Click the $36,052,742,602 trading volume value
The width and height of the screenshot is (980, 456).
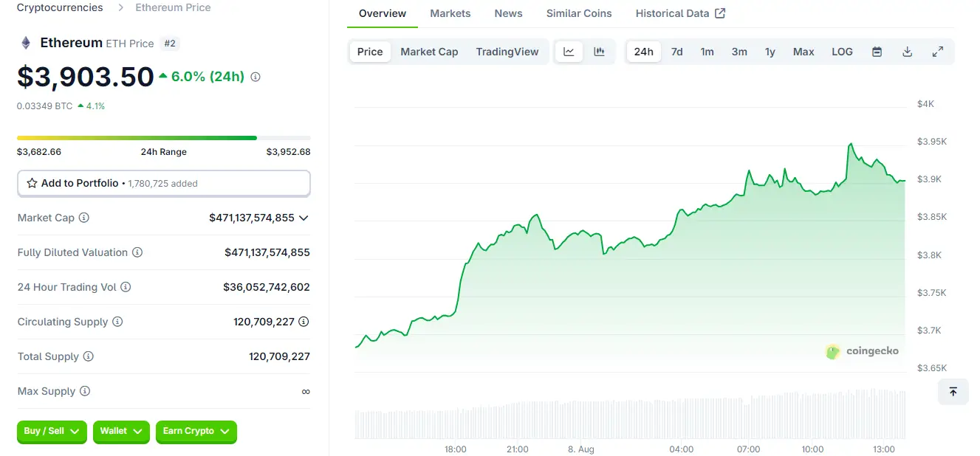click(x=267, y=287)
